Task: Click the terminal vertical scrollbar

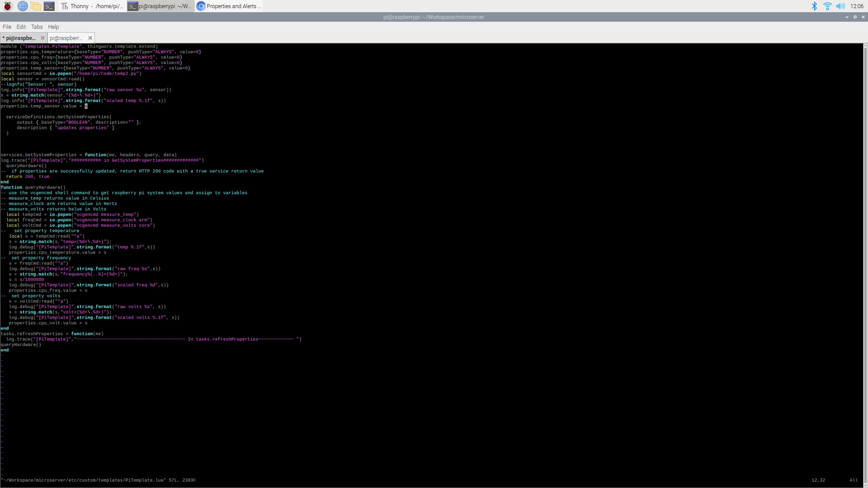Action: 865,254
